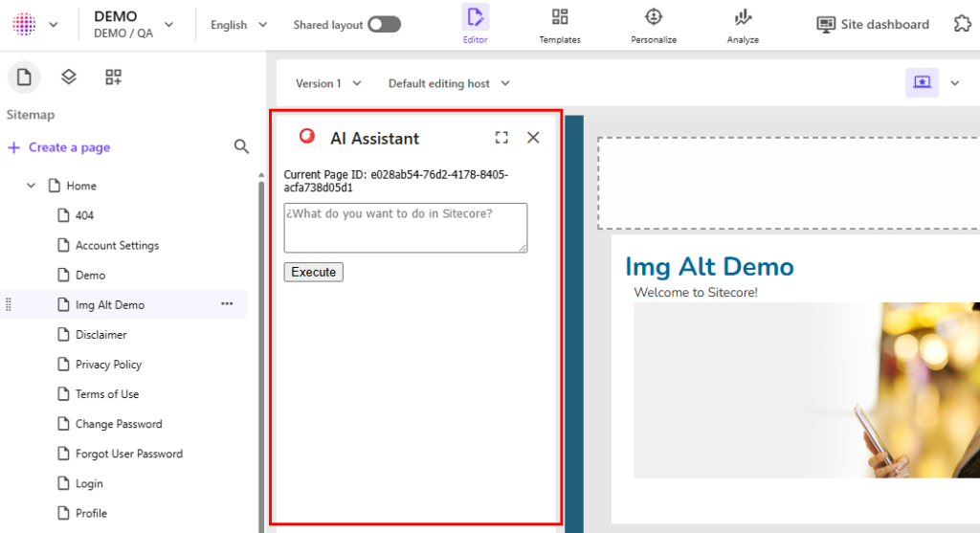
Task: Click the page icon beside Change Password
Action: (63, 424)
